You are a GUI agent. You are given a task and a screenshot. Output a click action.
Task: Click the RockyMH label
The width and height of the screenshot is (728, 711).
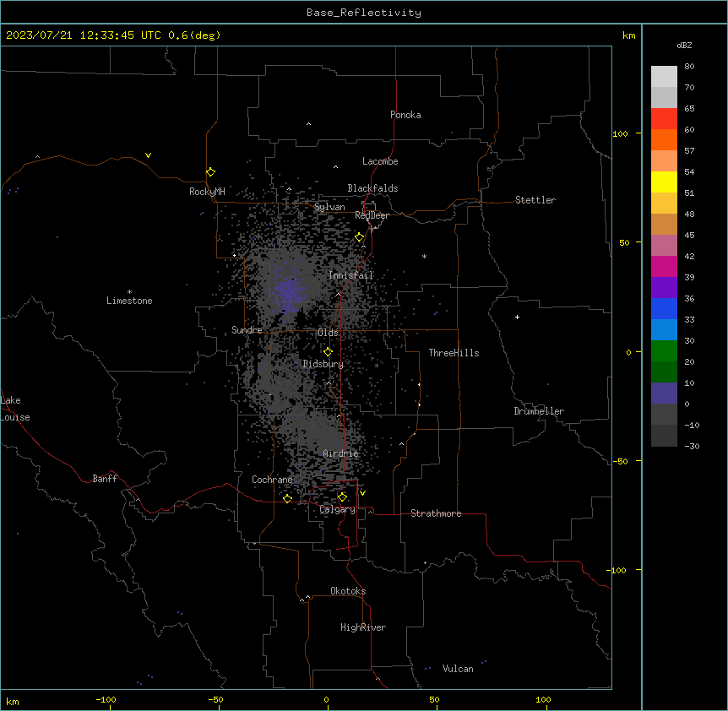click(207, 192)
